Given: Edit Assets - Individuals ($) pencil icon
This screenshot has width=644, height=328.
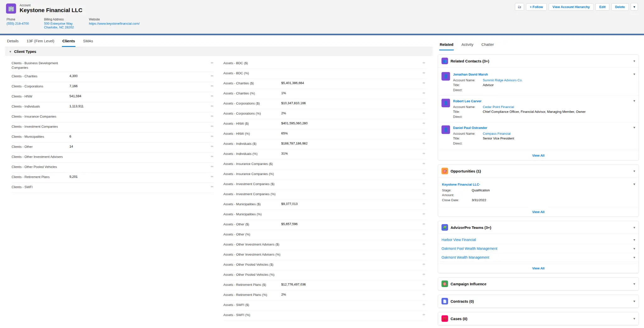Looking at the screenshot, I should [424, 144].
